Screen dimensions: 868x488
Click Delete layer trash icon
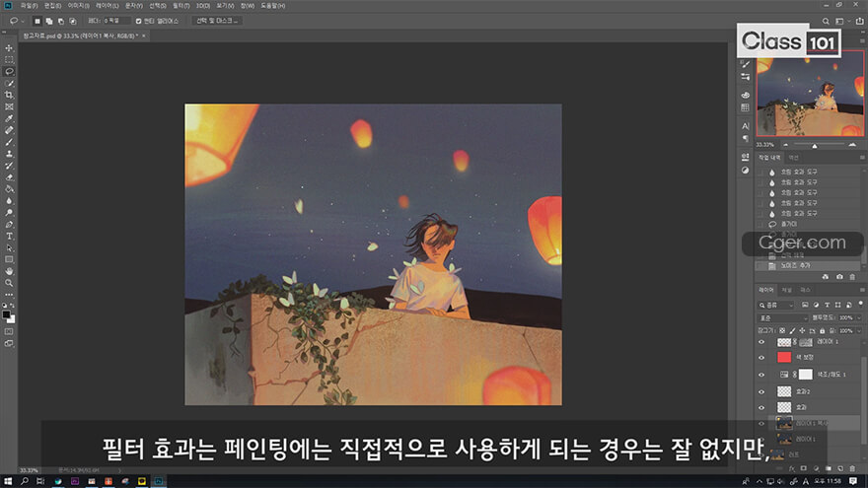(852, 468)
